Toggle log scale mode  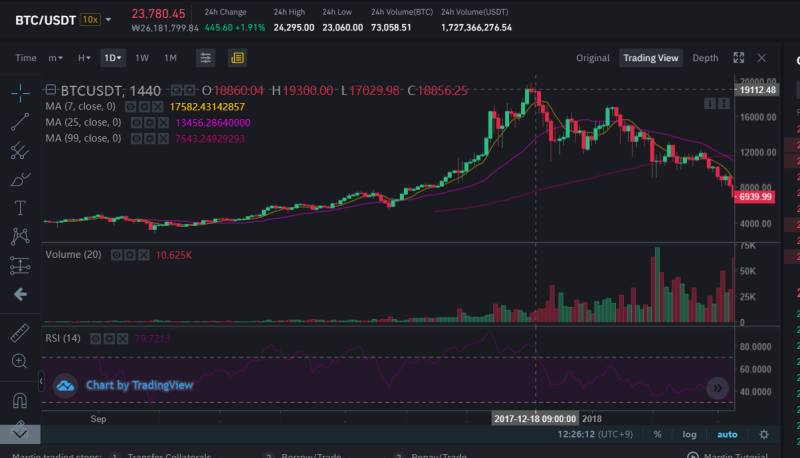(x=689, y=435)
